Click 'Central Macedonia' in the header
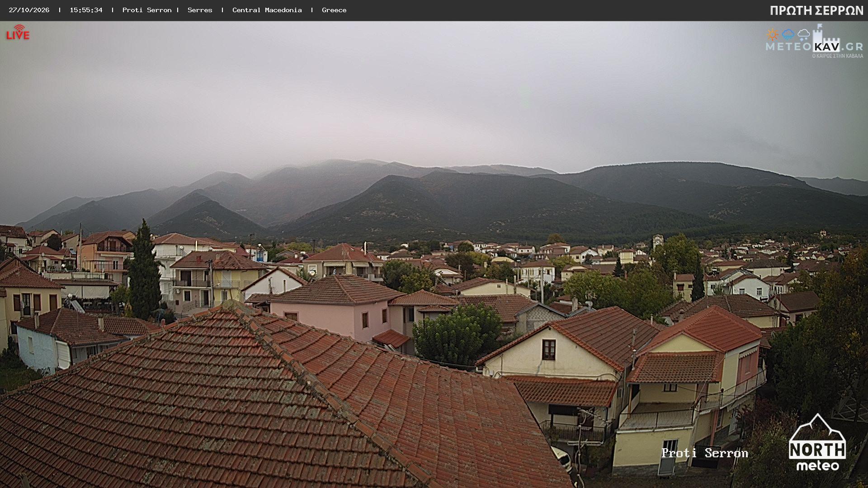The width and height of the screenshot is (868, 488). point(267,10)
